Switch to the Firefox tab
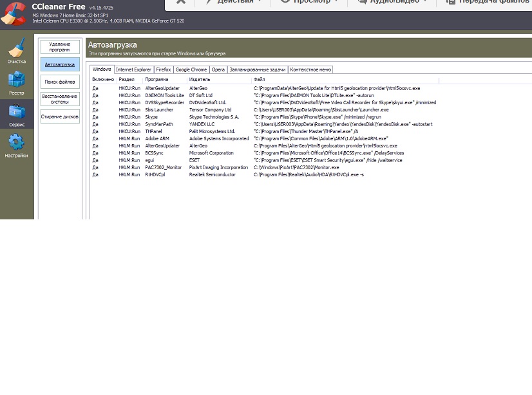 click(x=164, y=69)
